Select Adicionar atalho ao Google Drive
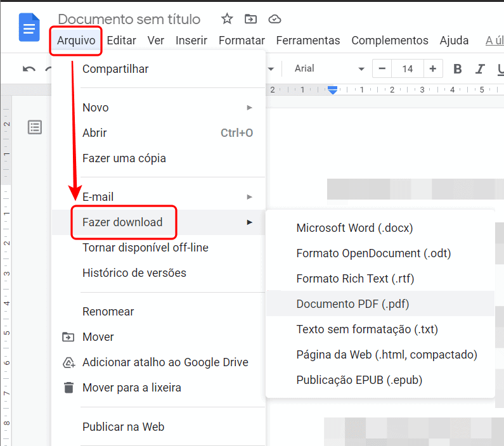 [x=158, y=362]
